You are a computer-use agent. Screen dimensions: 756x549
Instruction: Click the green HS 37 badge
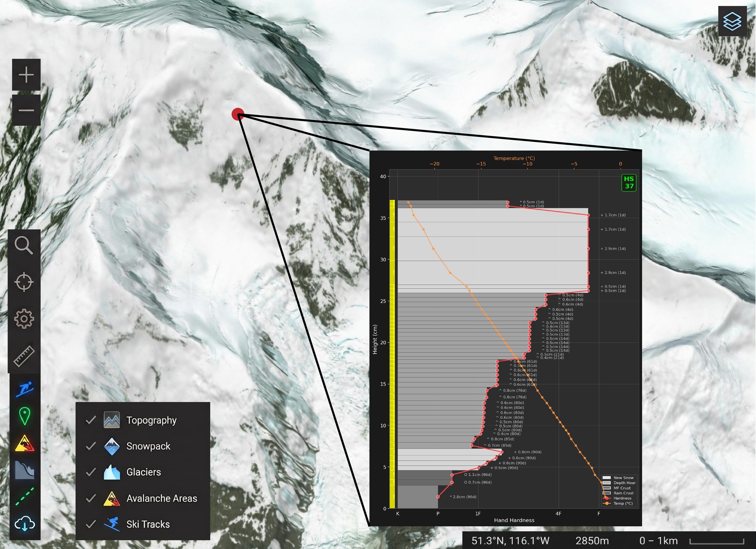629,183
